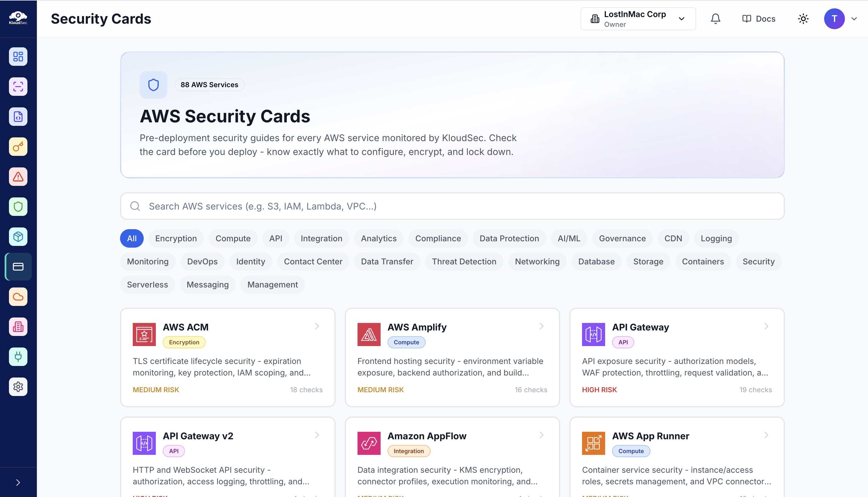Click the Search AWS services input field
This screenshot has width=868, height=497.
452,206
